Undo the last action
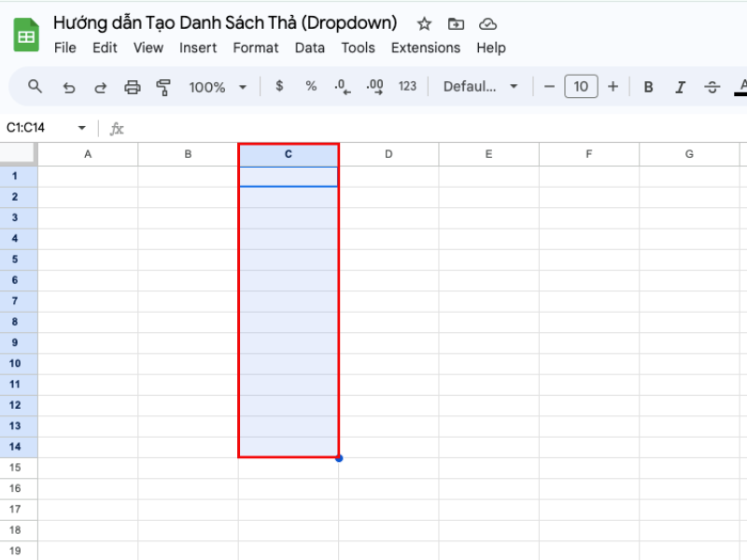The image size is (747, 560). click(x=68, y=87)
